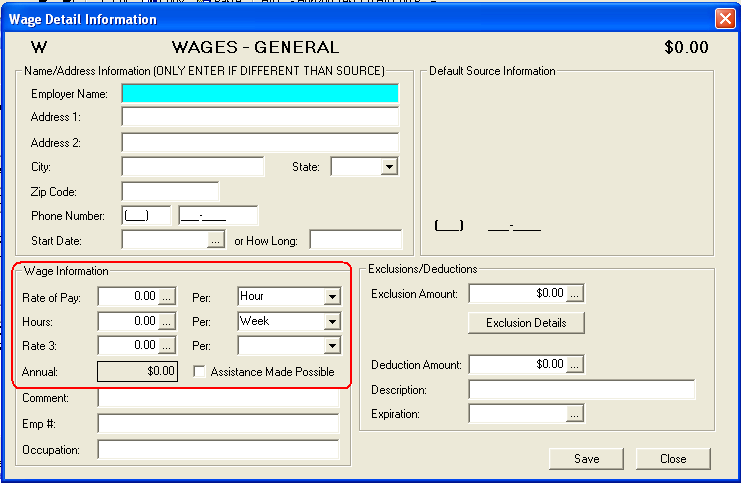This screenshot has height=484, width=741.
Task: Open the Deduction Amount ellipsis button
Action: [575, 365]
